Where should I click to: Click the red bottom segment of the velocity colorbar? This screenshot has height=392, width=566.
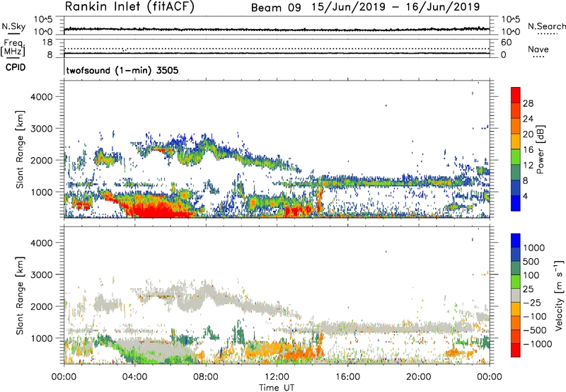click(516, 350)
